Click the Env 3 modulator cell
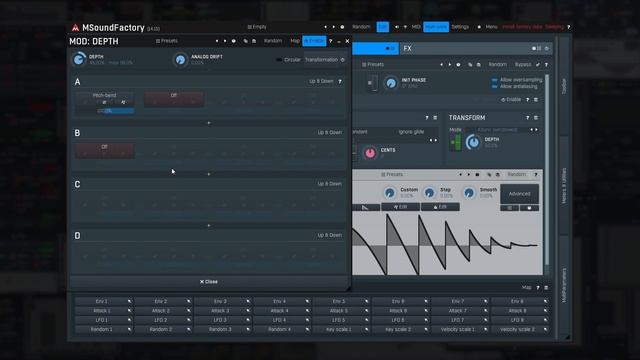640x360 pixels. 220,301
